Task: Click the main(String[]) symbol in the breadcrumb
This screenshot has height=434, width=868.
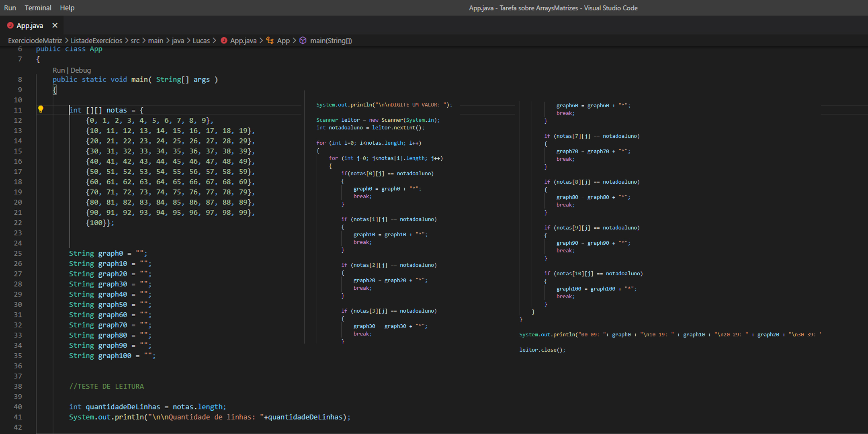Action: click(x=331, y=41)
